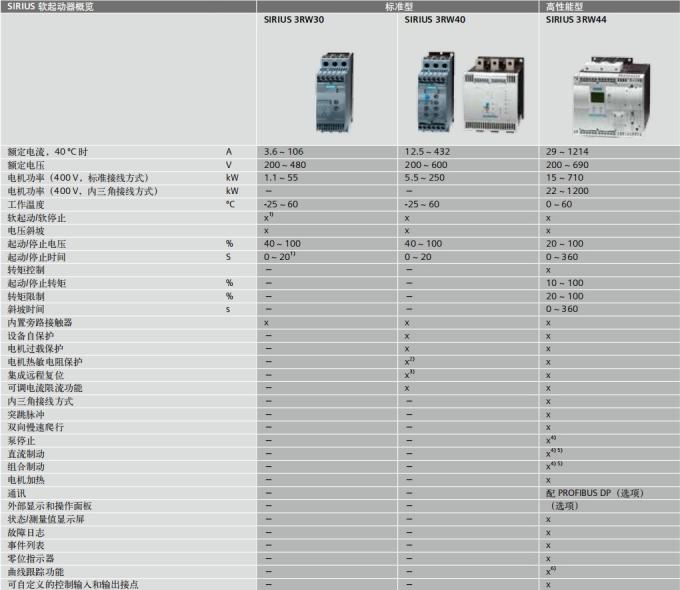Click the SIRIUS 3RW30 column heading
680x590 pixels.
click(x=294, y=20)
